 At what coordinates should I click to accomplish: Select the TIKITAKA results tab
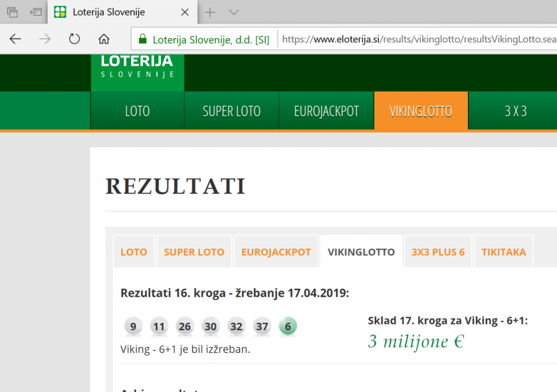tap(504, 252)
